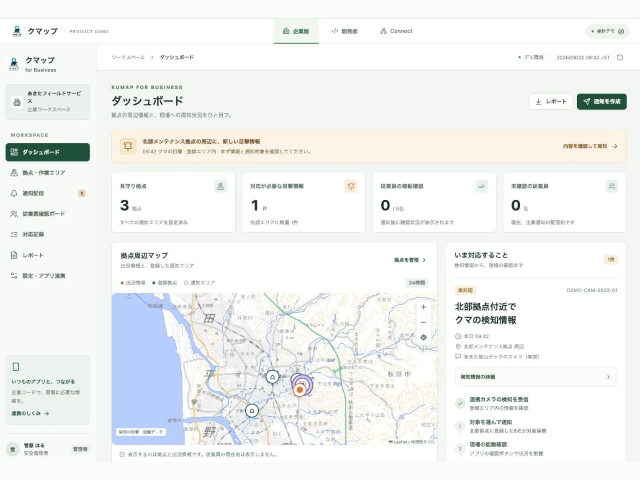Open the 拠点を管理 link above the map
Image resolution: width=640 pixels, height=480 pixels.
pos(410,260)
